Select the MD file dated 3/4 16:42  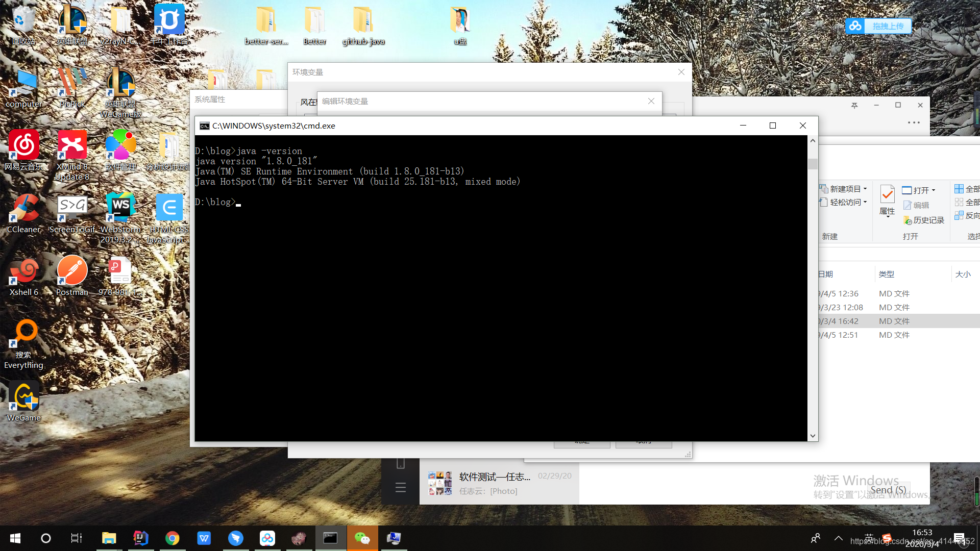[893, 321]
